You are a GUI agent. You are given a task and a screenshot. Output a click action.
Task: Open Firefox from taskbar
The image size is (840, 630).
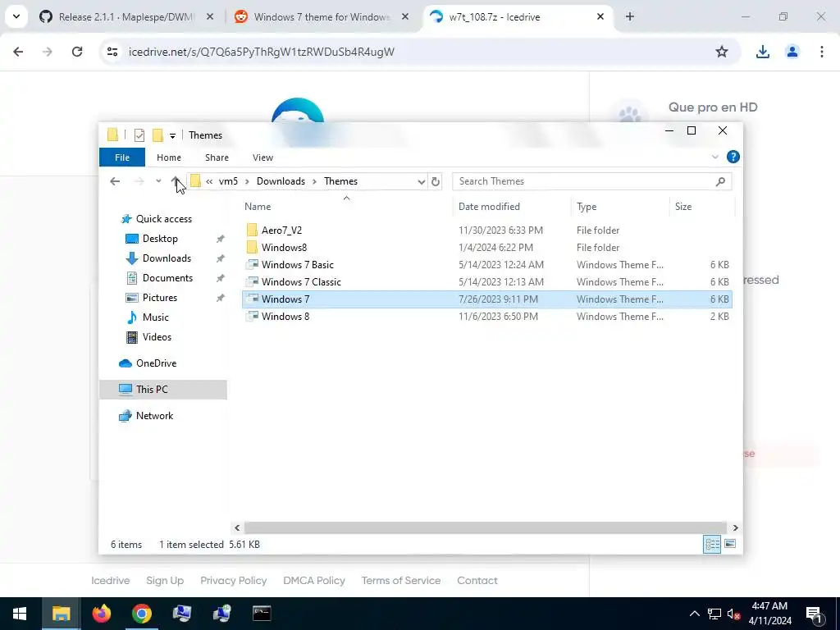pyautogui.click(x=101, y=614)
